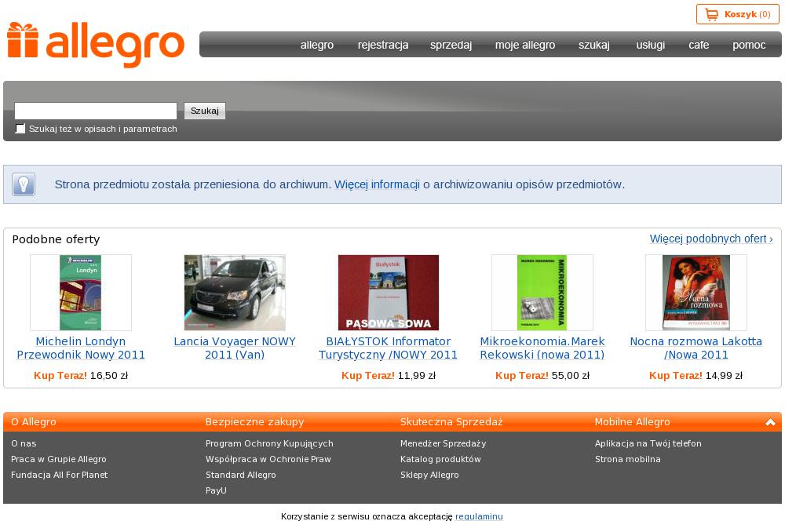Open 'Mikroekonomia.Marek Rekowski' offer link
785x532 pixels.
(x=542, y=348)
